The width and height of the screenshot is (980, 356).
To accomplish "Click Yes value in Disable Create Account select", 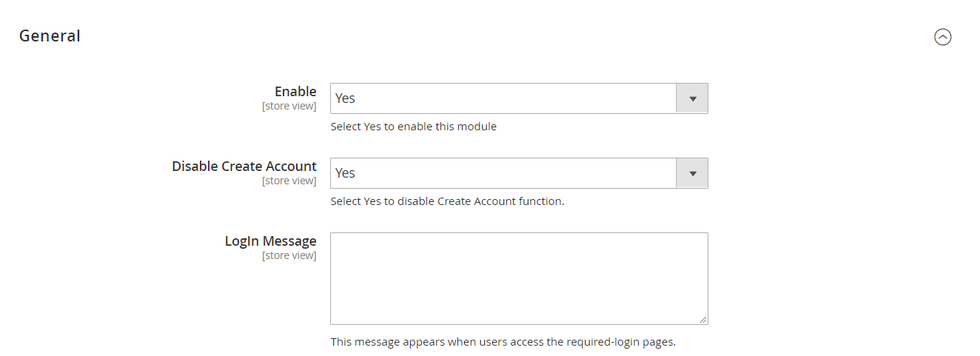I will pos(346,173).
